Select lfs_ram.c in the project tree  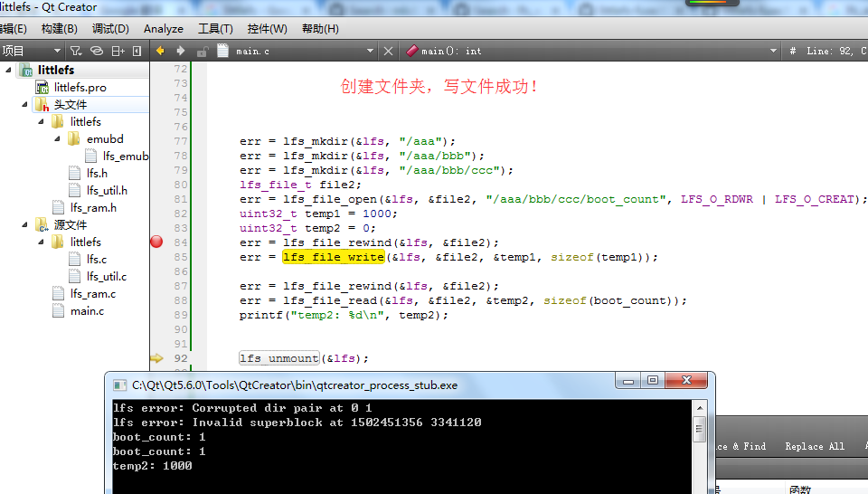[x=92, y=293]
